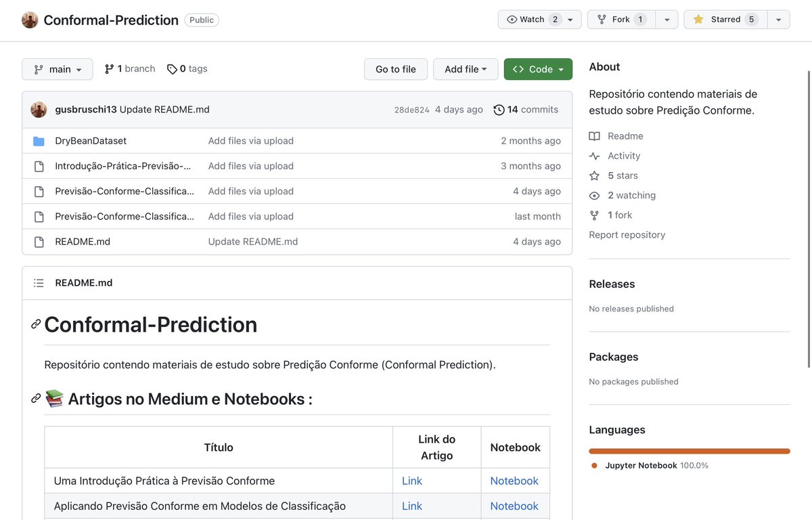Click the Go to file button
Image resolution: width=812 pixels, height=520 pixels.
pos(396,69)
